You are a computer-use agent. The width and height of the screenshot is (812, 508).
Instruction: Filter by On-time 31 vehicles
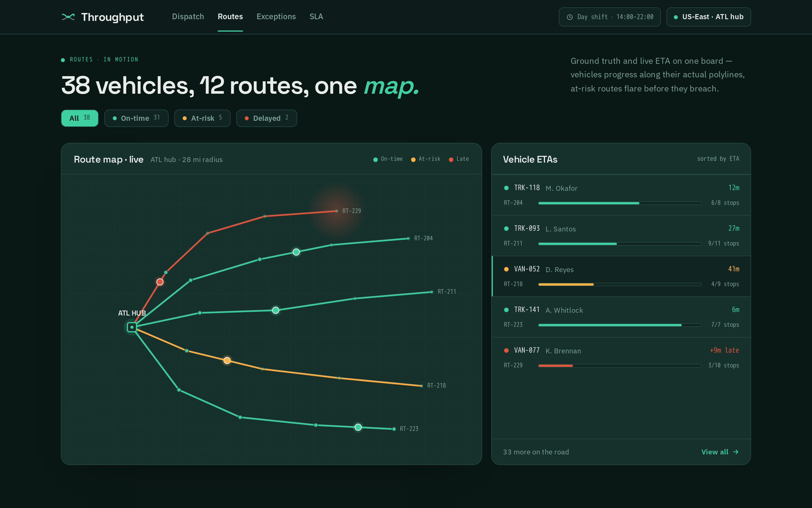pos(136,118)
